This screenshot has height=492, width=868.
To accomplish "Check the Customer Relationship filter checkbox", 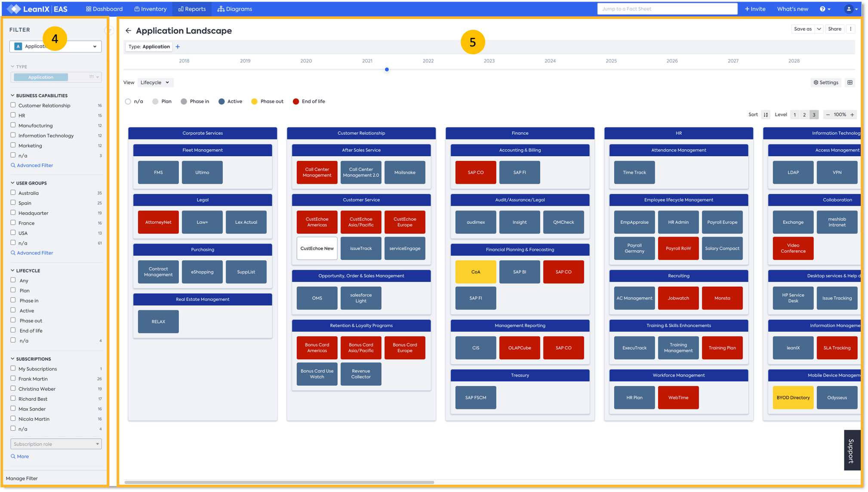I will pyautogui.click(x=13, y=105).
